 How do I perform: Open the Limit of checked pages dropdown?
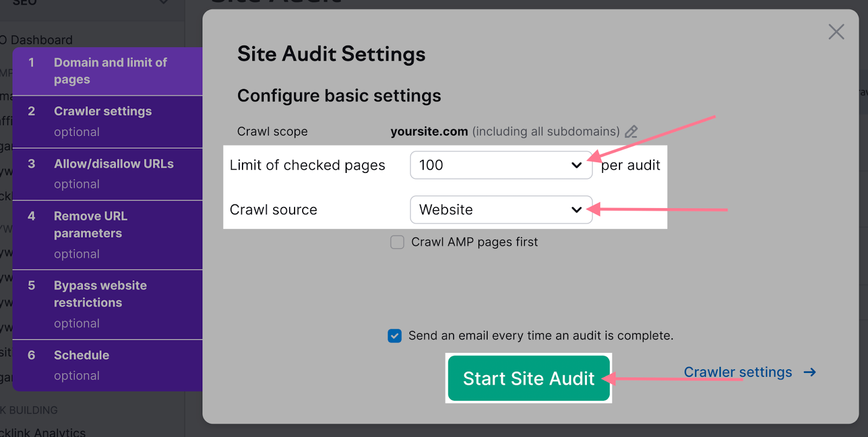click(501, 165)
